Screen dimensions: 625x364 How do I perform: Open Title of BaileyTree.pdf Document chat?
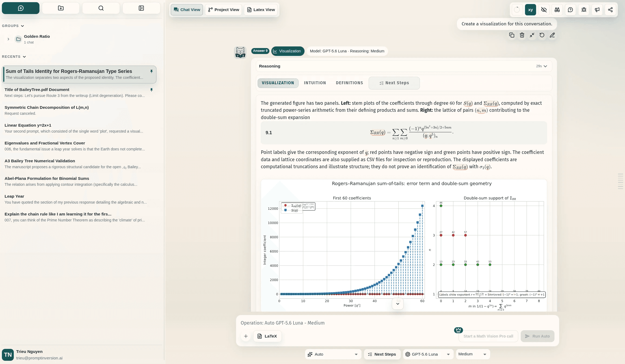click(79, 92)
